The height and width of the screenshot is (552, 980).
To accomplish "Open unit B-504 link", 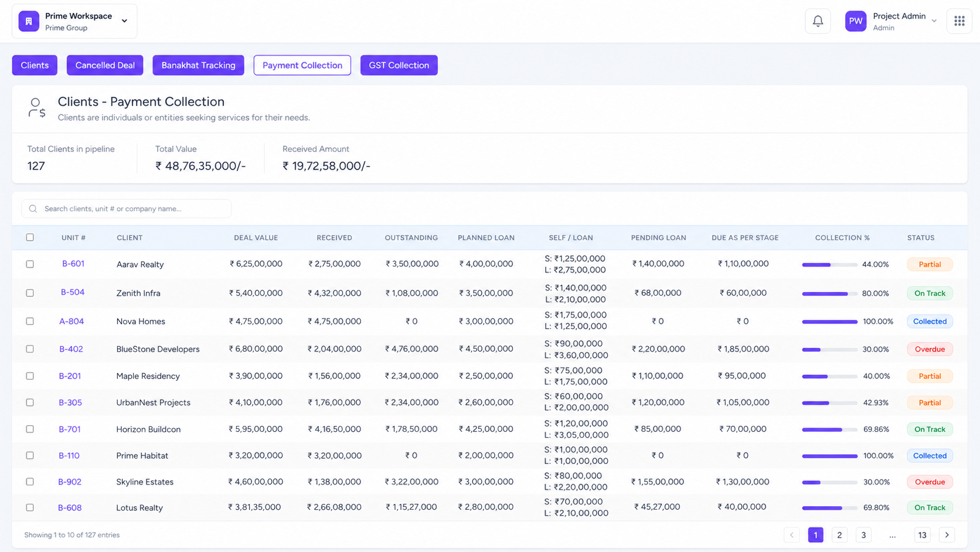I will pos(73,292).
